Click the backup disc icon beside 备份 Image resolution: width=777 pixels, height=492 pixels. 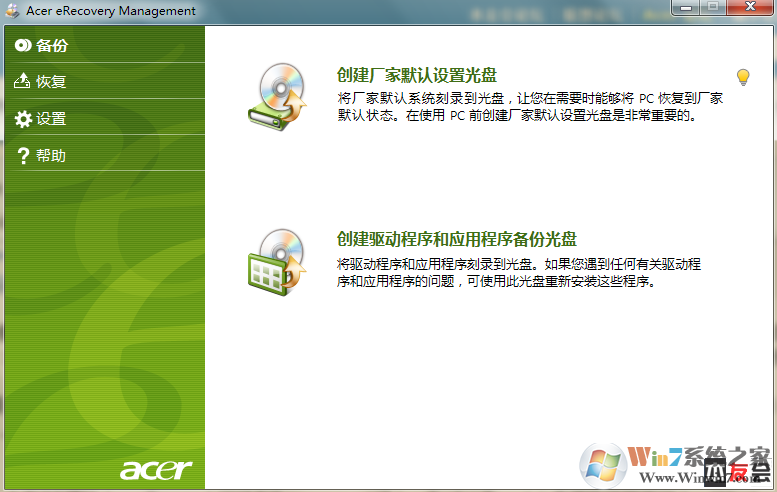pos(23,46)
